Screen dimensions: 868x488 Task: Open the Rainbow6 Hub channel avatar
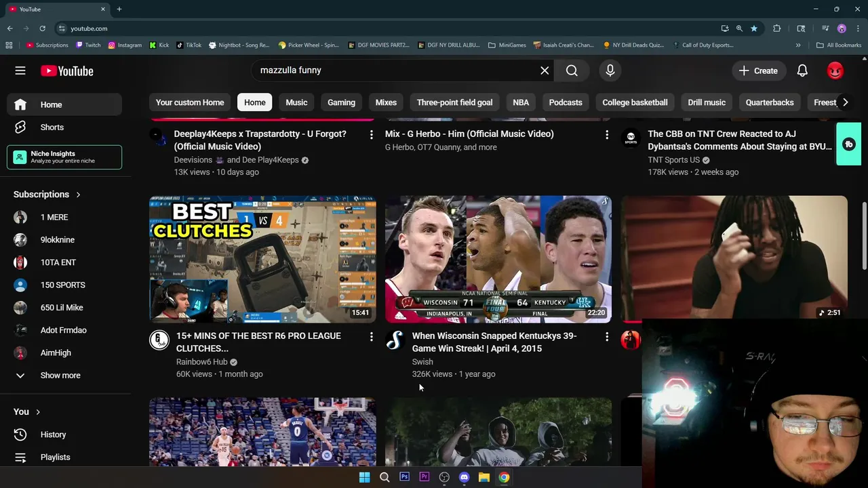click(159, 340)
